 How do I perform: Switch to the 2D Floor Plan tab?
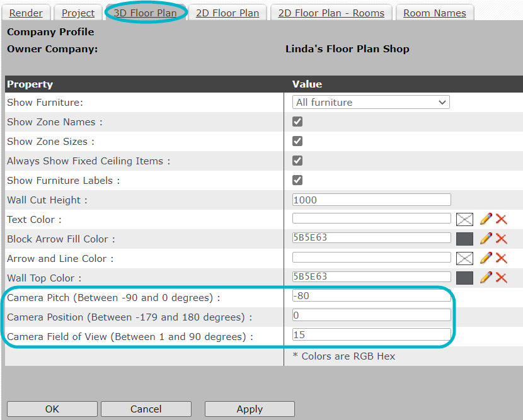tap(227, 13)
